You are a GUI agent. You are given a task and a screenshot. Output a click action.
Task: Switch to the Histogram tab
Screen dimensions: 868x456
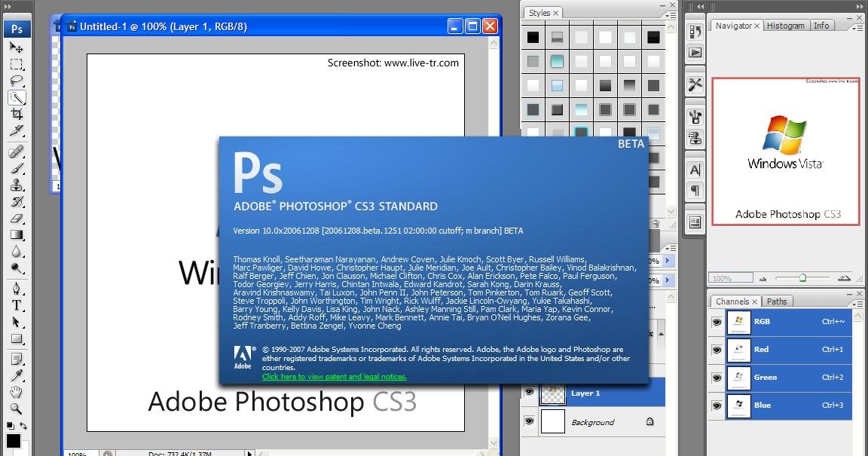pos(786,26)
